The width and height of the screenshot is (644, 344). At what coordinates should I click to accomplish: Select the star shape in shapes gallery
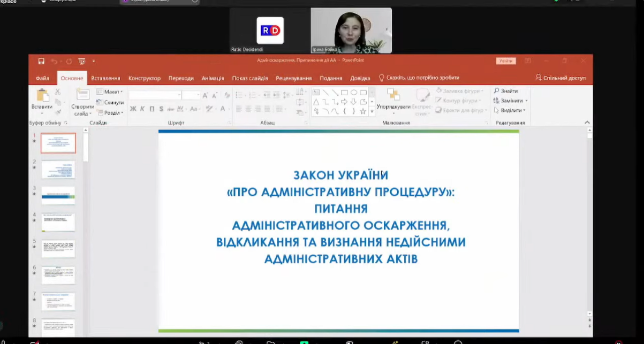tap(363, 111)
